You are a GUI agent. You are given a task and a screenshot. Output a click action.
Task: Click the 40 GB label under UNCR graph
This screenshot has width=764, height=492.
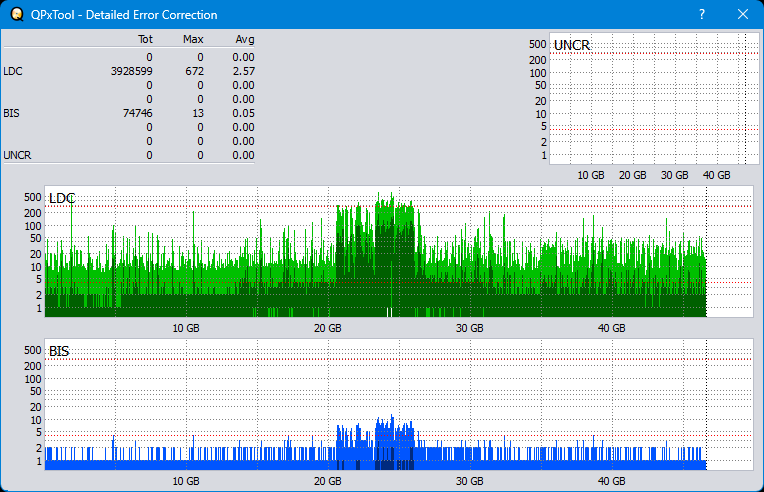[x=716, y=175]
